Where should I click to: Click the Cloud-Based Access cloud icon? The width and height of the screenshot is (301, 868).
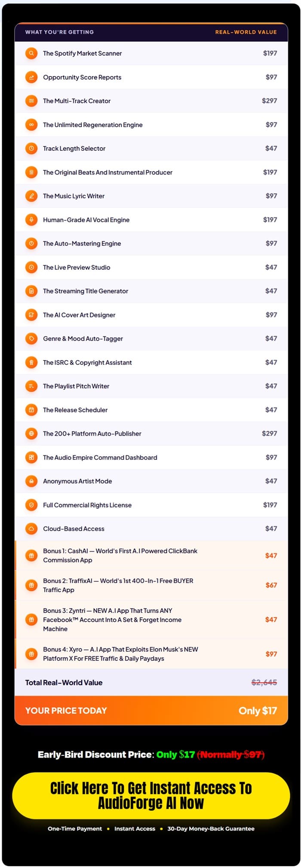pos(31,529)
